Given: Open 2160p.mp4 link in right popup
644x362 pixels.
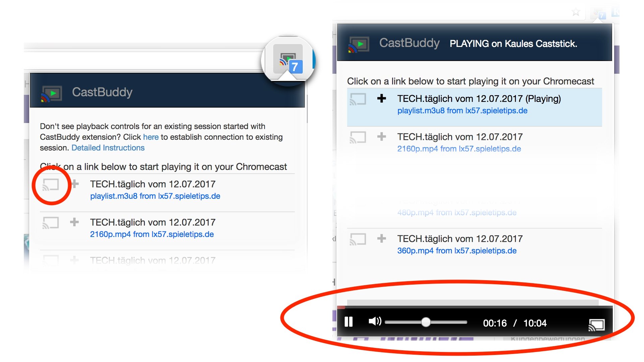Looking at the screenshot, I should click(459, 149).
